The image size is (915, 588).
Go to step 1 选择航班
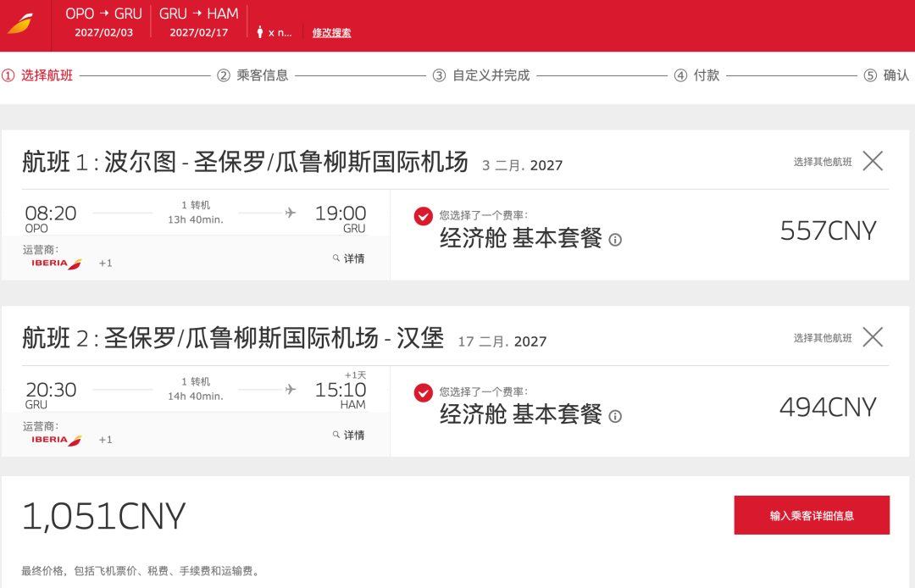37,75
